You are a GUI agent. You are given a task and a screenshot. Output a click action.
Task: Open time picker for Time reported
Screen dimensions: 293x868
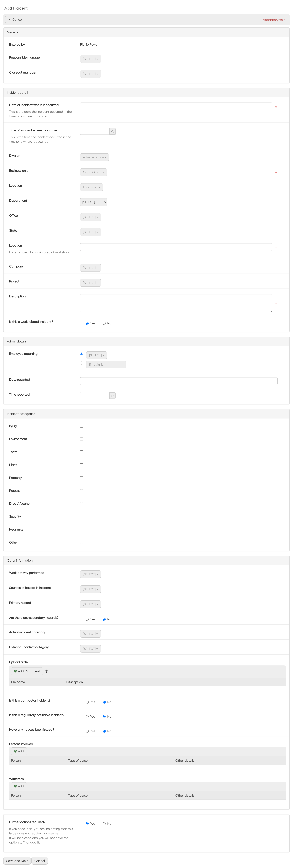(113, 395)
